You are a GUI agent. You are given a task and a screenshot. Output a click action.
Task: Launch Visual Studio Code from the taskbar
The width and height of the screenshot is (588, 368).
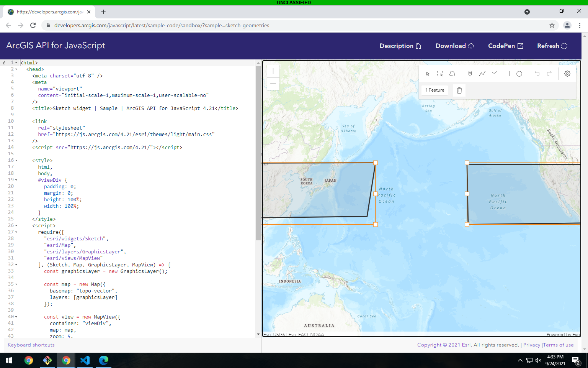[x=85, y=360]
